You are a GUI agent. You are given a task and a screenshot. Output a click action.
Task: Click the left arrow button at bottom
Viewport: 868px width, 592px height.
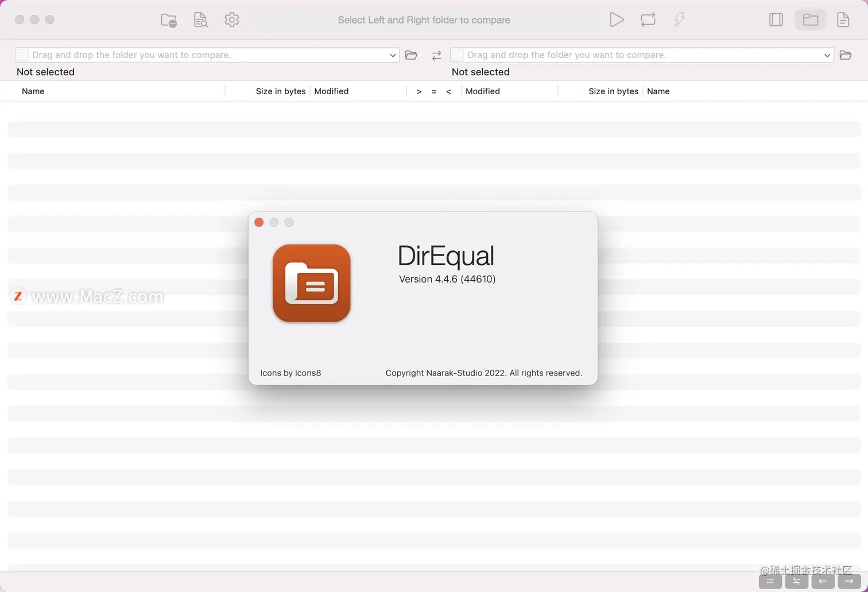[x=823, y=581]
